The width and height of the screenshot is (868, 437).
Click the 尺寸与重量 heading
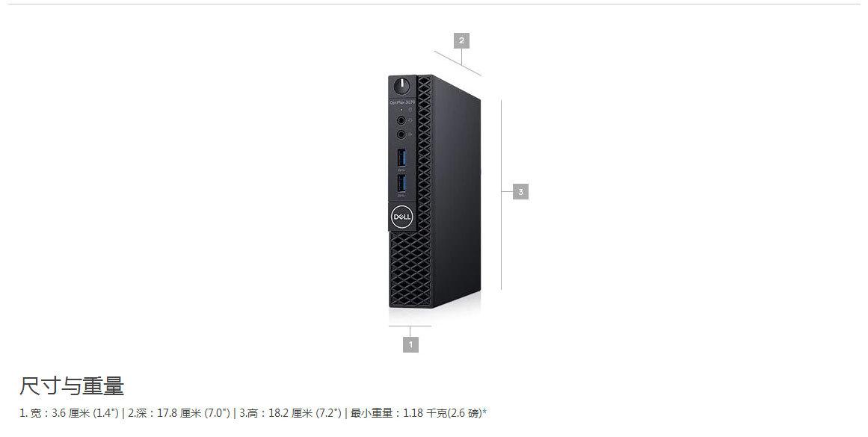72,385
